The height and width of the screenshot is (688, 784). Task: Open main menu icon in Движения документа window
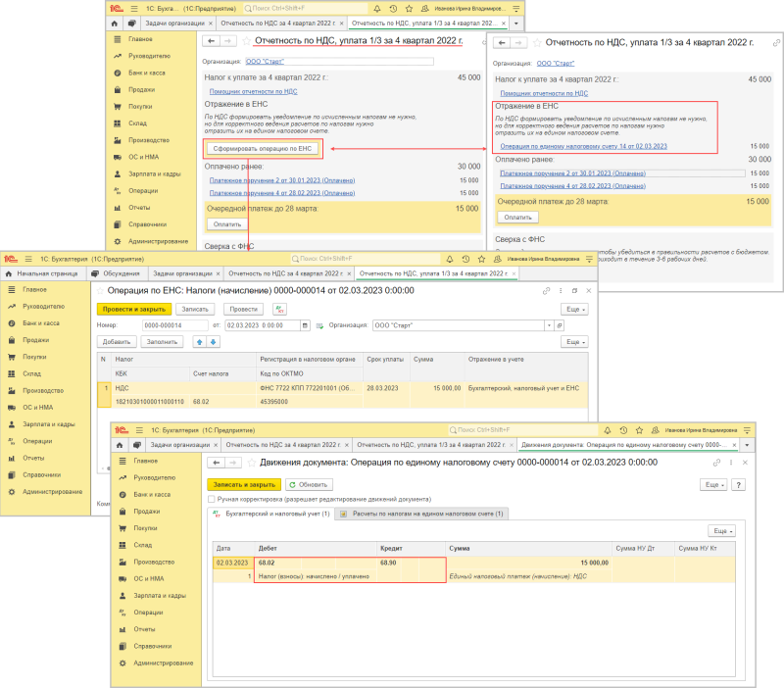139,430
